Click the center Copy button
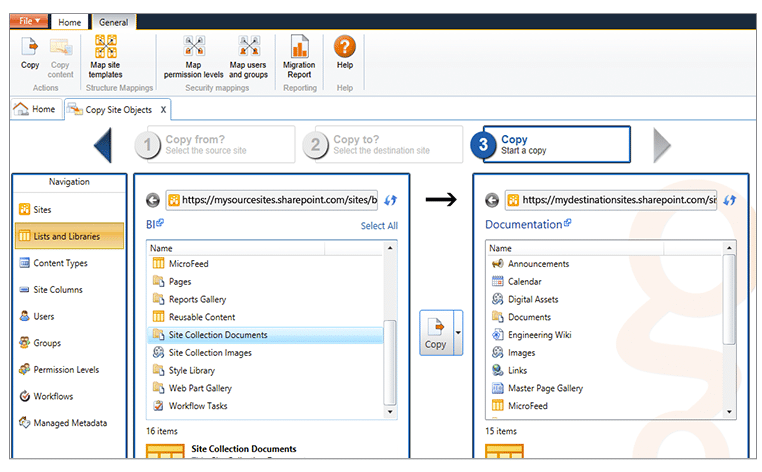The height and width of the screenshot is (472, 762). [x=436, y=333]
